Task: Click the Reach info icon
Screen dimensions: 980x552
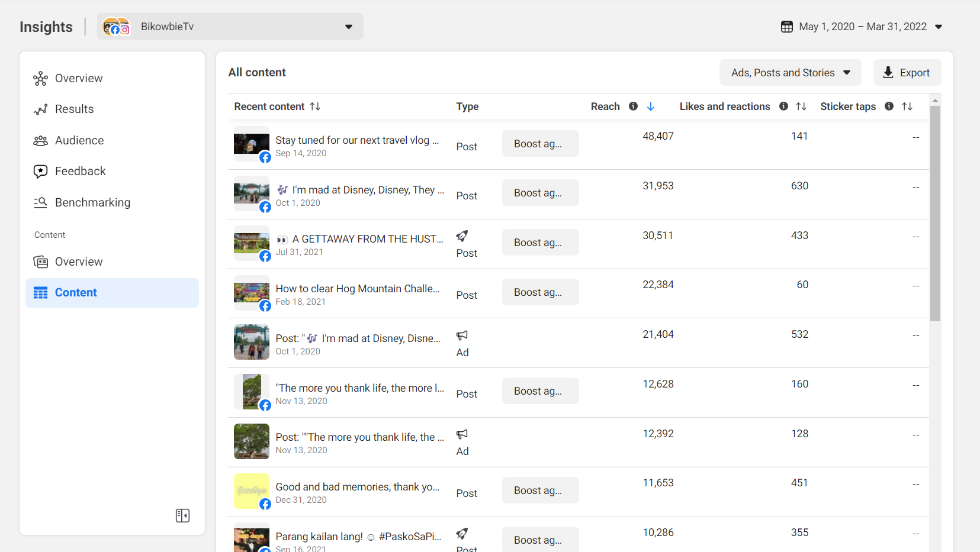Action: 633,106
